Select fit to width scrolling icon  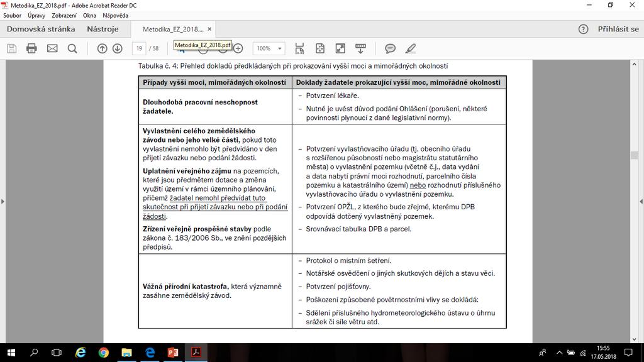click(x=299, y=48)
